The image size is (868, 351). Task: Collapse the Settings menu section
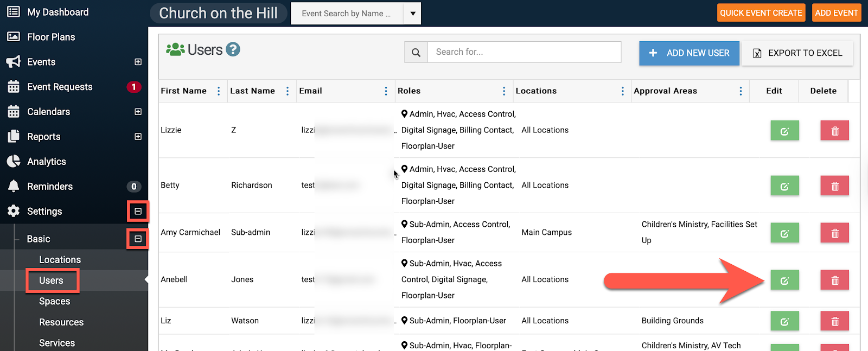point(138,211)
